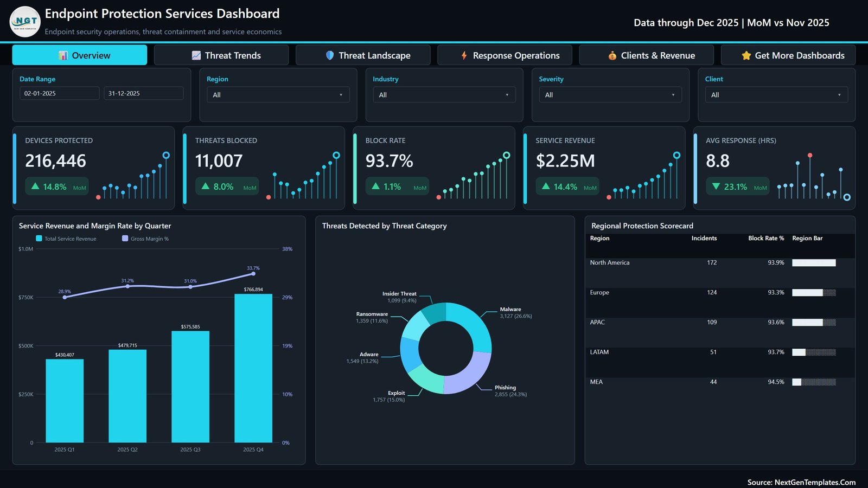Image resolution: width=868 pixels, height=488 pixels.
Task: Open the Get More Dashboards tab
Action: (x=788, y=55)
